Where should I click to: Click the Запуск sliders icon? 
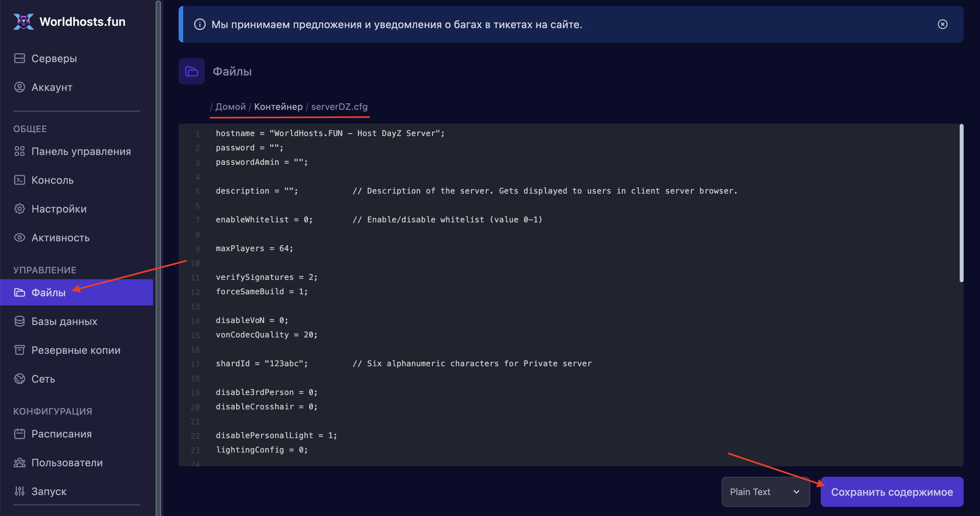click(19, 491)
